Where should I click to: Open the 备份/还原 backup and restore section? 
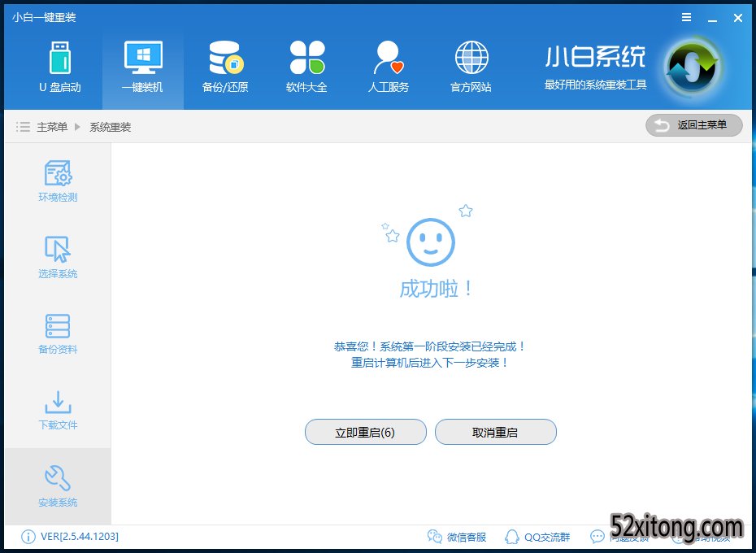pyautogui.click(x=225, y=67)
